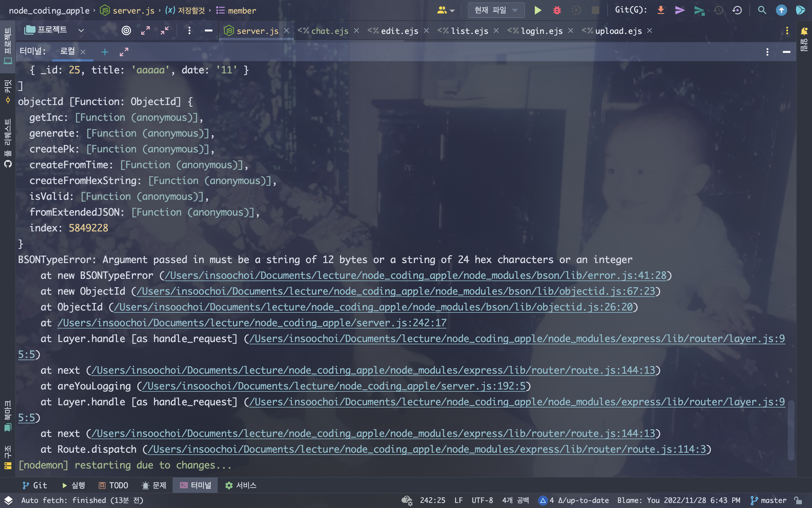Start debugging with the red bug icon
Screen dimensions: 812x508
(x=557, y=10)
